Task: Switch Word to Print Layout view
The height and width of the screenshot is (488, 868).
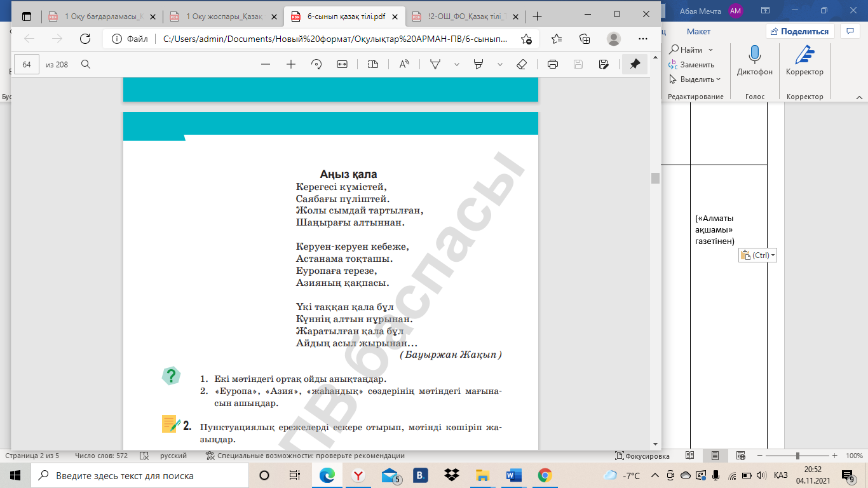Action: pos(715,456)
